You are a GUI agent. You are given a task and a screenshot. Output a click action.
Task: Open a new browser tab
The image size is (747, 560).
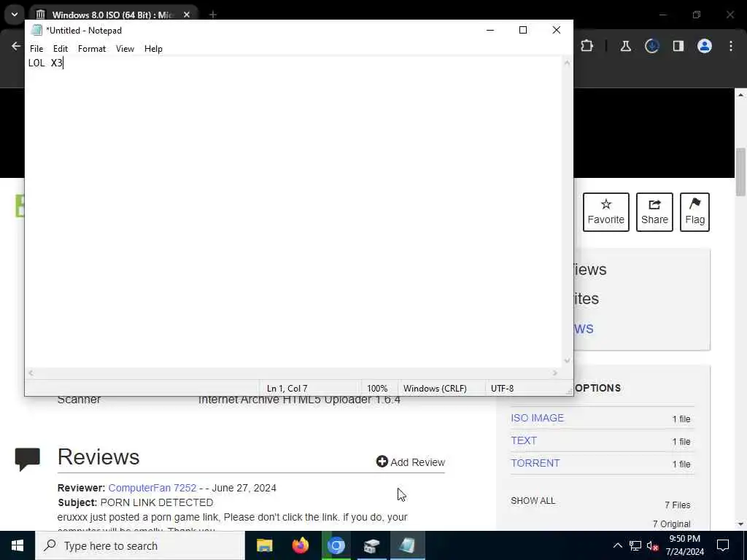213,15
